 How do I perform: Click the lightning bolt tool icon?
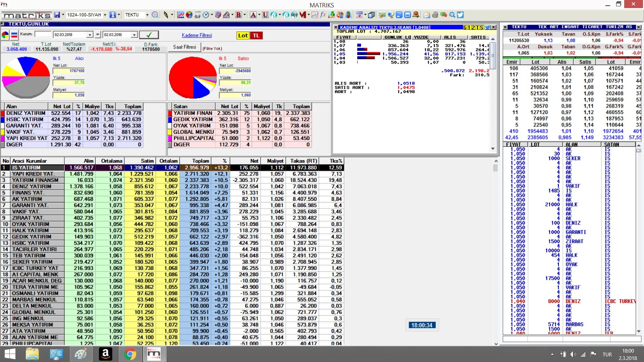[166, 15]
